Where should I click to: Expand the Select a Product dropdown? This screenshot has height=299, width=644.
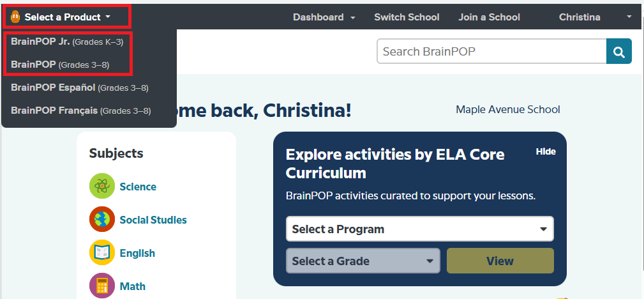67,17
